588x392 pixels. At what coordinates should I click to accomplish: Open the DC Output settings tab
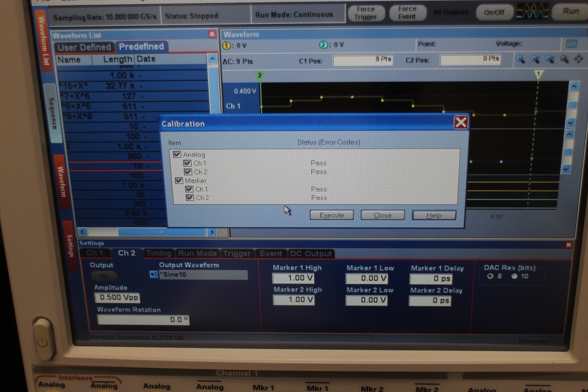pyautogui.click(x=311, y=253)
